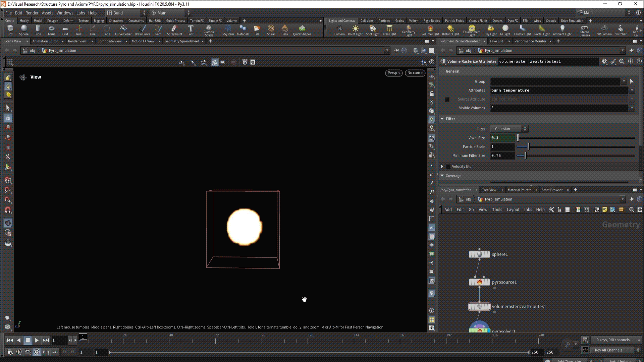Click the Key All Channels button
644x362 pixels.
(608, 350)
